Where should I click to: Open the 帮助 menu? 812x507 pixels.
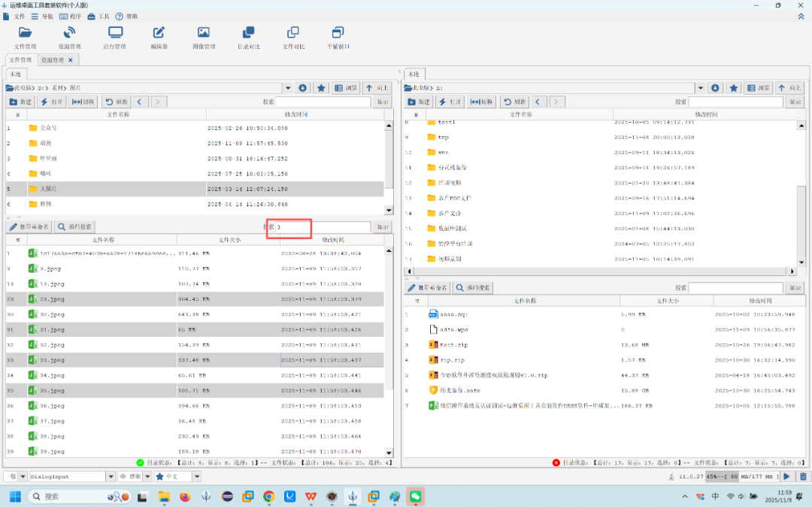point(127,17)
